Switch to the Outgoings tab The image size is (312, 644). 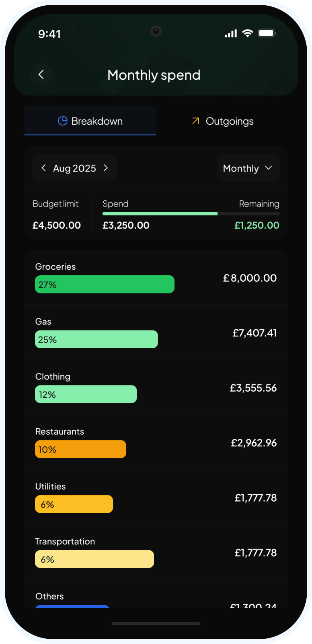tap(222, 121)
